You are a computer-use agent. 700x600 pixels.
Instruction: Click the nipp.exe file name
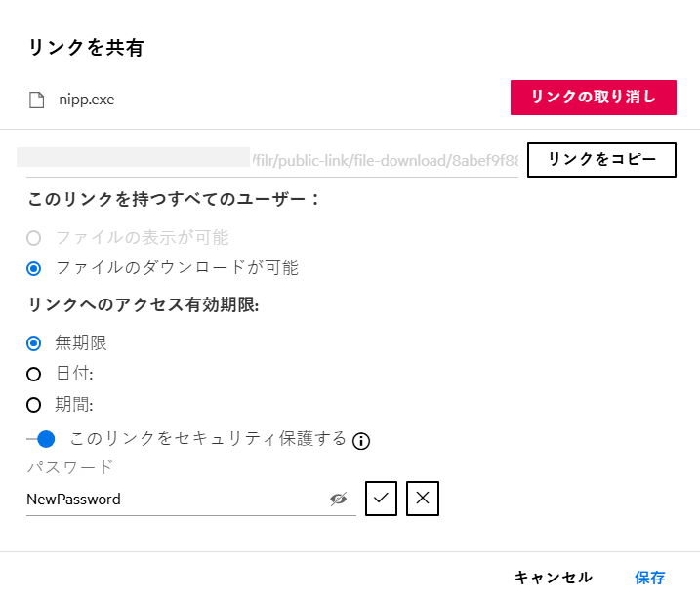click(x=87, y=100)
